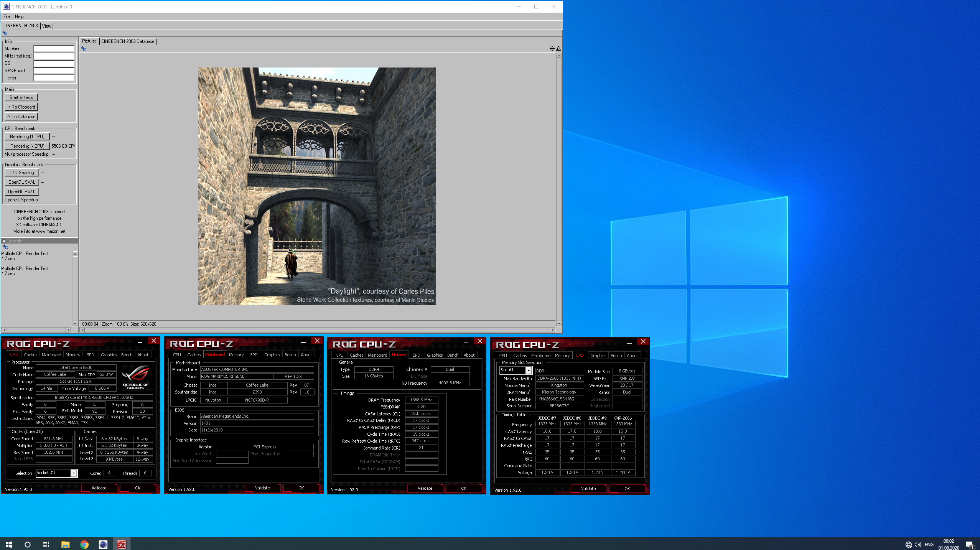Click the triangle icon beside the move crosshair
Image resolution: width=980 pixels, height=550 pixels.
[x=558, y=49]
